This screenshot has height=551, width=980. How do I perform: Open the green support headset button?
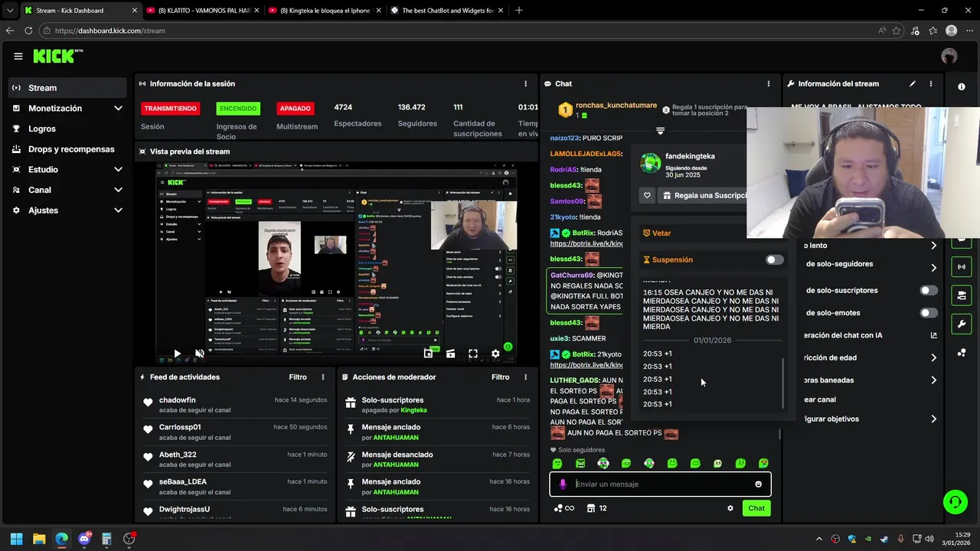[x=955, y=502]
